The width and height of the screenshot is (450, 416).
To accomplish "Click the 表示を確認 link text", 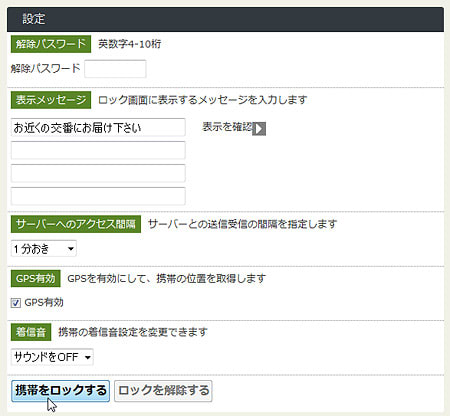I will point(227,127).
